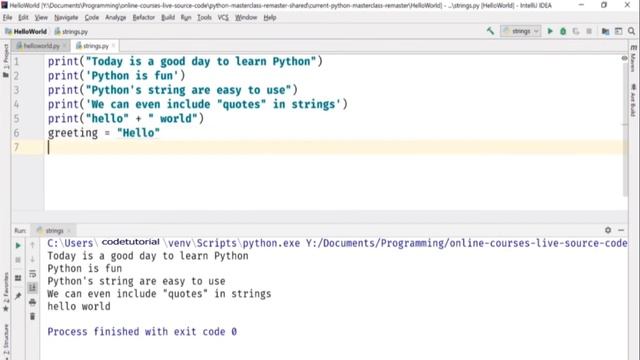Click the "Process finished with exit code 0" text
640x360 pixels.
coord(142,331)
